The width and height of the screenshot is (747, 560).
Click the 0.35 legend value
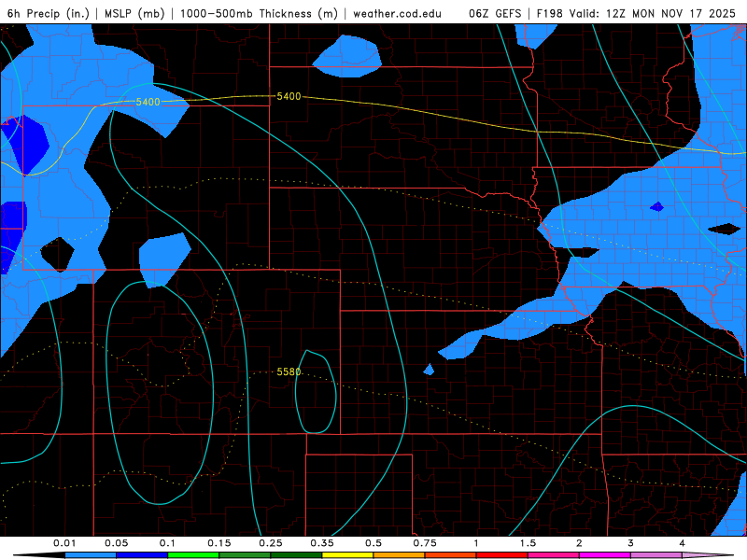[322, 543]
